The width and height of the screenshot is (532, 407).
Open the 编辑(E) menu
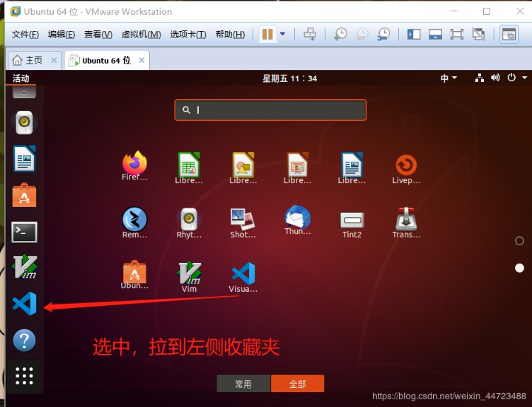pos(62,34)
